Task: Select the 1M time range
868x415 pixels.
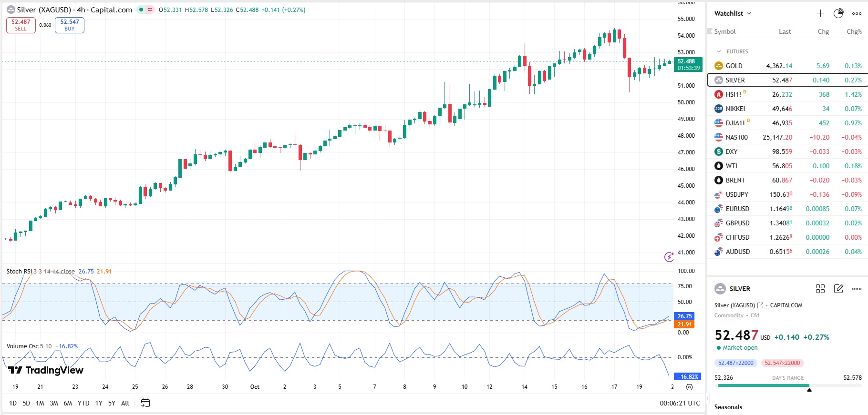Action: pyautogui.click(x=40, y=403)
